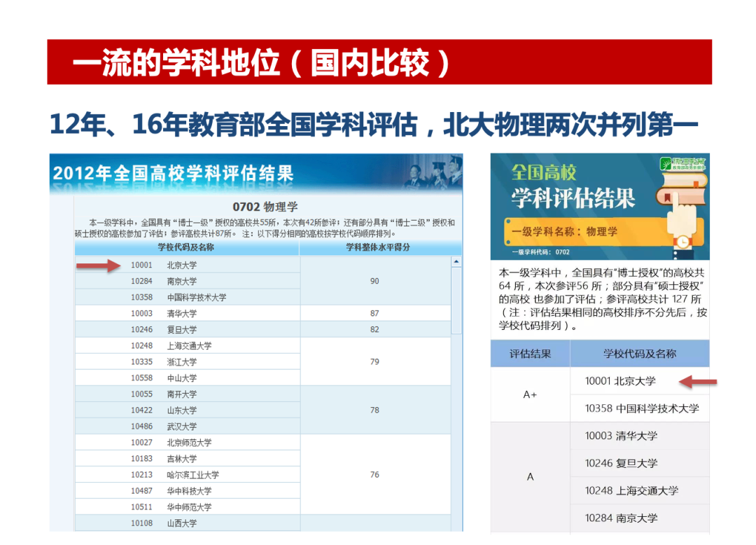Click the 学校代码及名称 column header in 2012 table
Viewport: 756px width, 545px height.
[187, 247]
